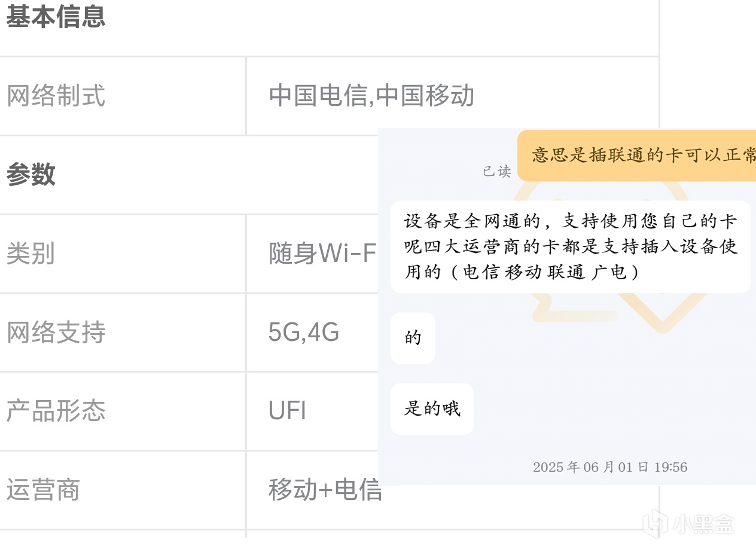Screen dimensions: 756x552
Task: Select the 设备是全网通的 reply message bubble
Action: (571, 247)
